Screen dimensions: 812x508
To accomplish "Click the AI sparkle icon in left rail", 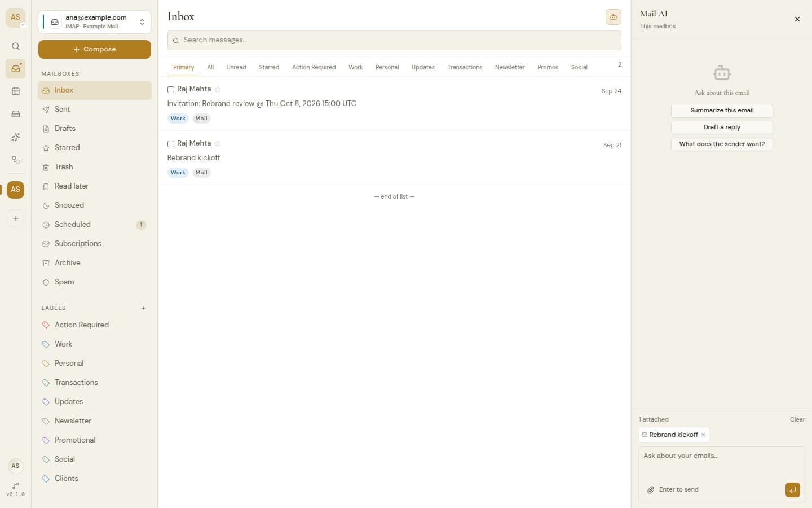I will 16,137.
